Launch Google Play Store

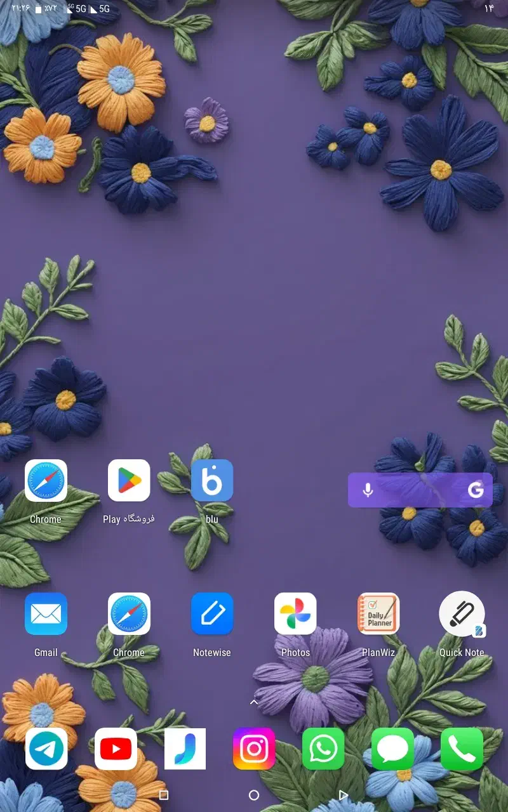click(129, 480)
